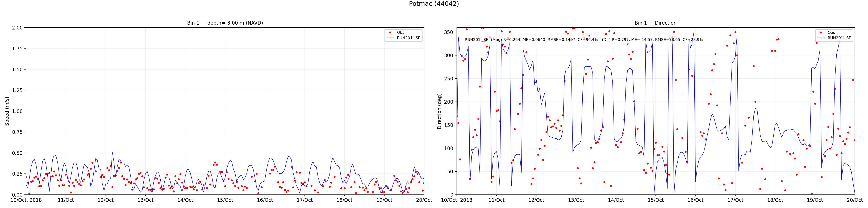Click the "Obs" legend entry in direction plot
Viewport: 868px width, 208px height.
(x=831, y=33)
